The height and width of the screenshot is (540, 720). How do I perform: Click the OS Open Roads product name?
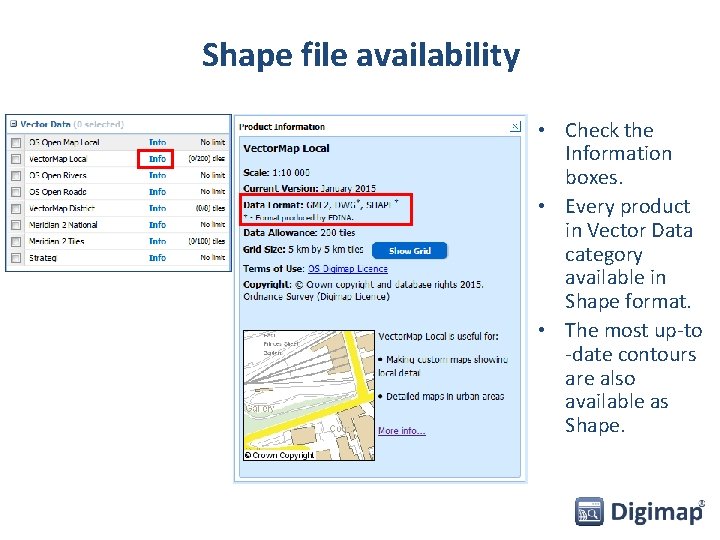click(x=58, y=192)
